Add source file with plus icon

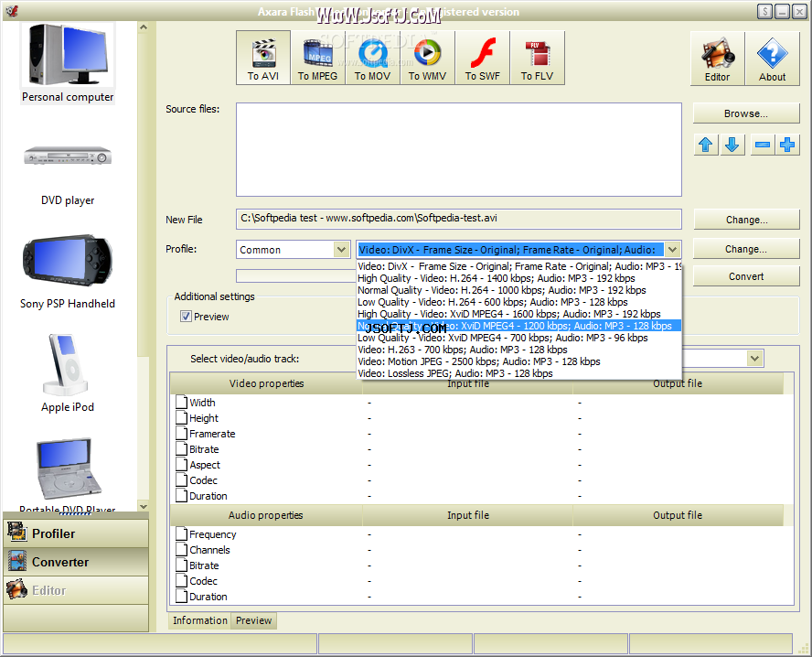pos(787,145)
